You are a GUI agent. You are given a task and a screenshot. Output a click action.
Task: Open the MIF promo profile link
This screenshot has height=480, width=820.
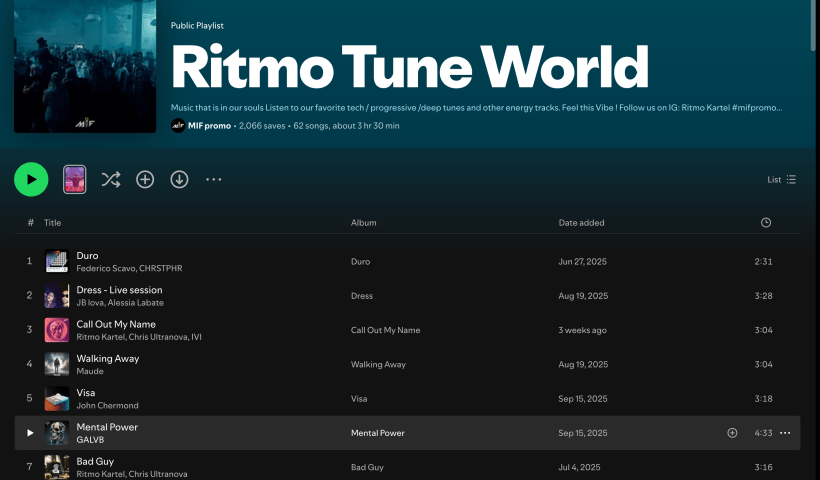pos(209,126)
